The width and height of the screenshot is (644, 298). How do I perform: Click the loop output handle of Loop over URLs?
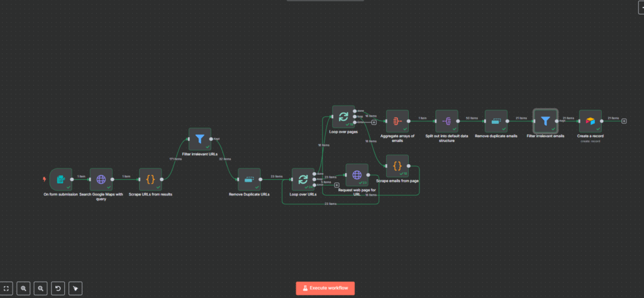[314, 179]
